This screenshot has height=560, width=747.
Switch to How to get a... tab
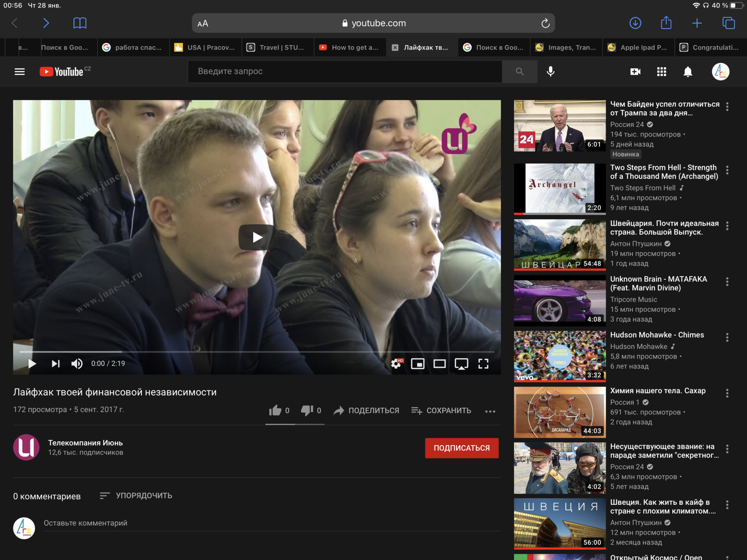click(349, 47)
